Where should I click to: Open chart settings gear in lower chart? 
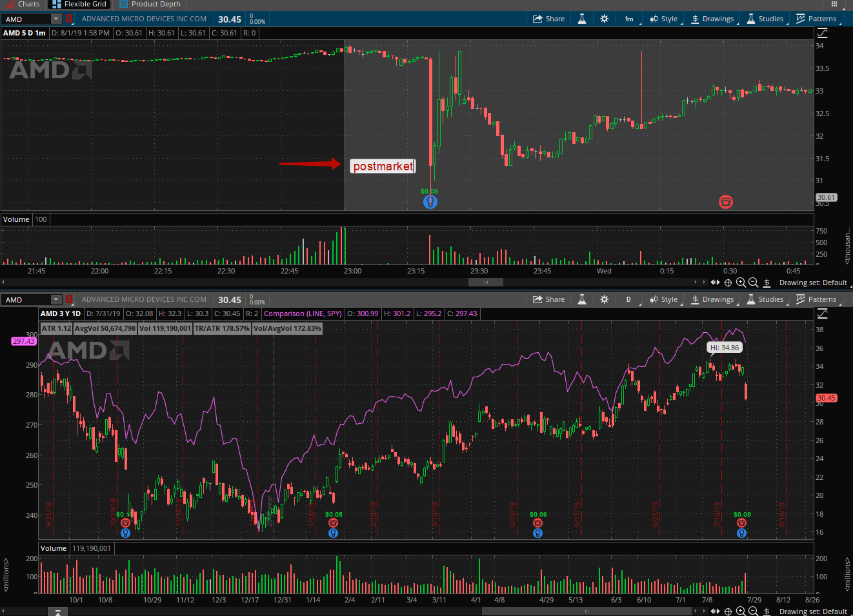coord(605,299)
